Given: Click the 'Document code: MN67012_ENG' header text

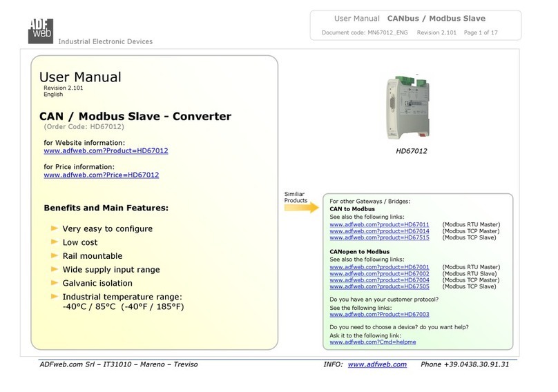Looking at the screenshot, I should point(365,32).
